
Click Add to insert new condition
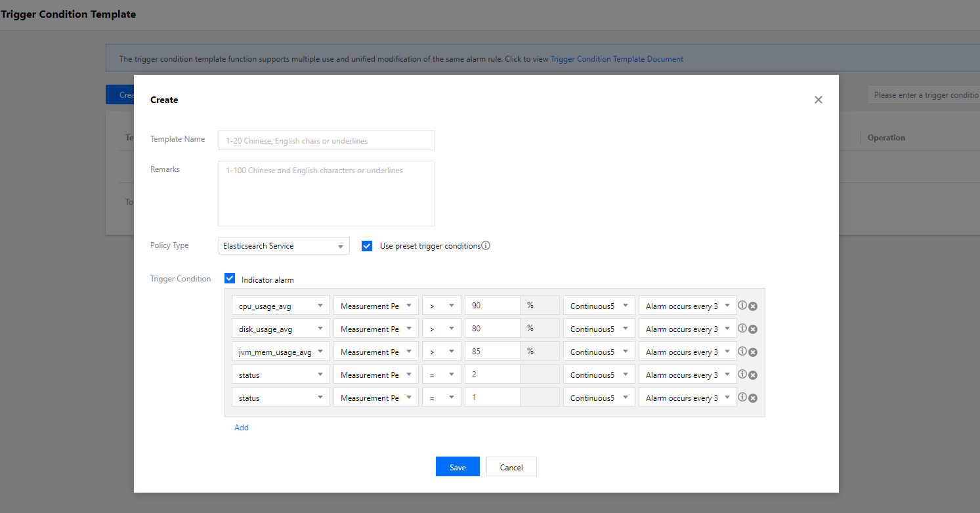[242, 428]
